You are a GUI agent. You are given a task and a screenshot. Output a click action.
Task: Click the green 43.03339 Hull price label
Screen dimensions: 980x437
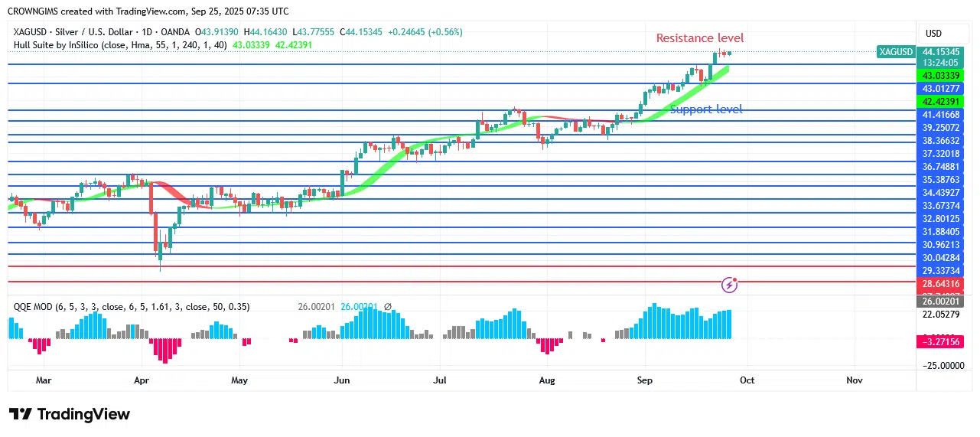click(x=947, y=76)
